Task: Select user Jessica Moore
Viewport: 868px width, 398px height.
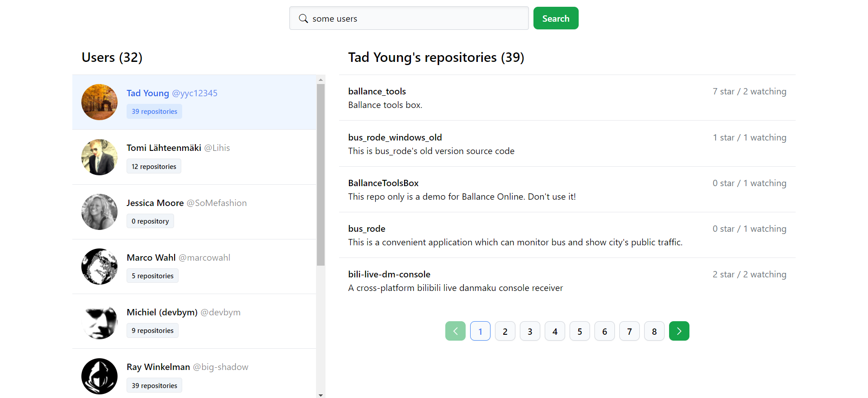Action: coord(155,203)
